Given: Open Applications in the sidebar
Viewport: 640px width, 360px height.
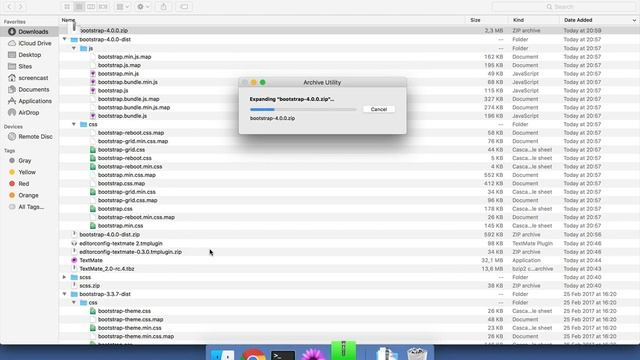Looking at the screenshot, I should pyautogui.click(x=30, y=101).
